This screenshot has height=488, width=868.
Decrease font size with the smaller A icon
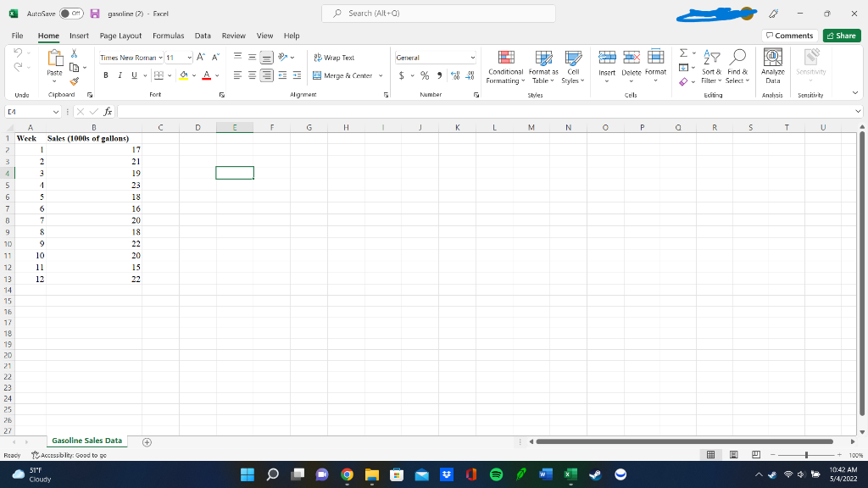pyautogui.click(x=215, y=57)
